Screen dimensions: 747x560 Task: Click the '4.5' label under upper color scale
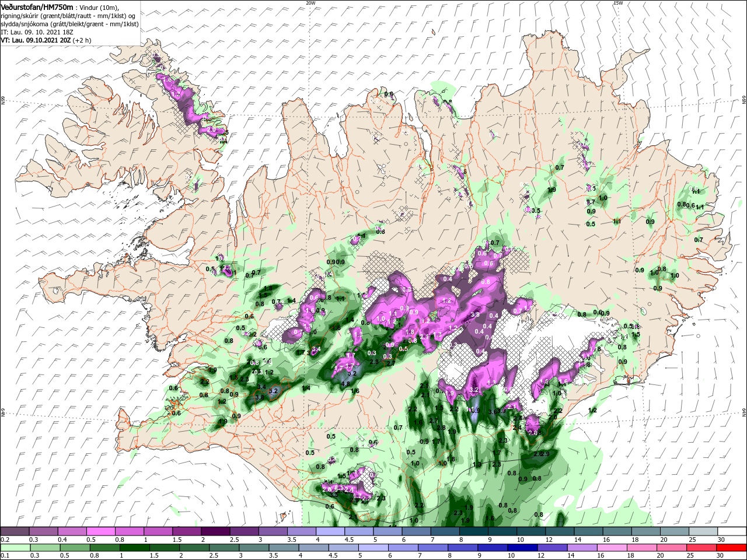[x=348, y=540]
